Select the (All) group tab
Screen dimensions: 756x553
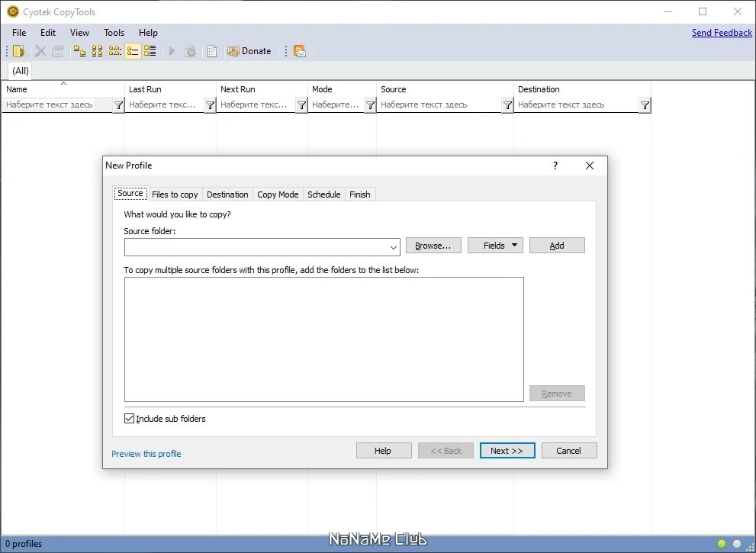[x=21, y=71]
